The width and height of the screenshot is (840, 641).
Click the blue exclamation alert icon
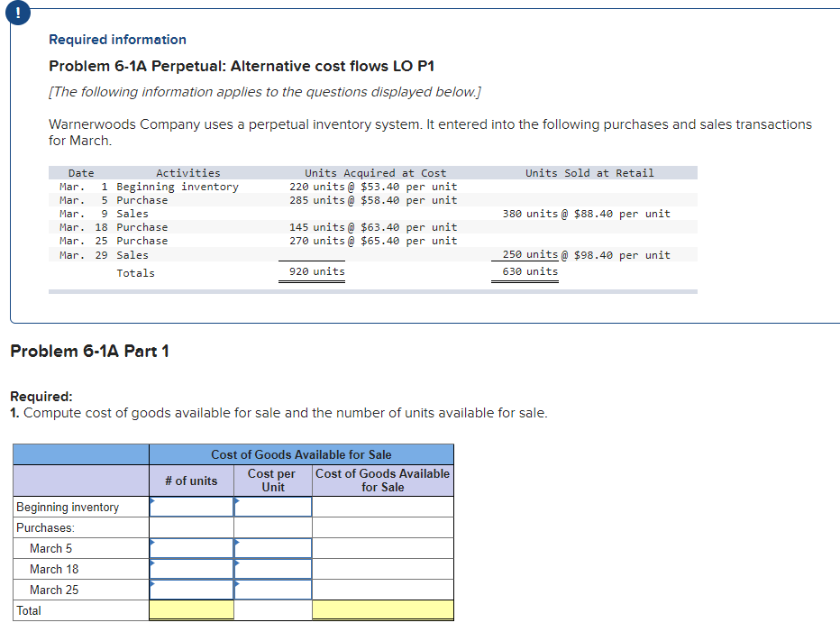coord(18,13)
